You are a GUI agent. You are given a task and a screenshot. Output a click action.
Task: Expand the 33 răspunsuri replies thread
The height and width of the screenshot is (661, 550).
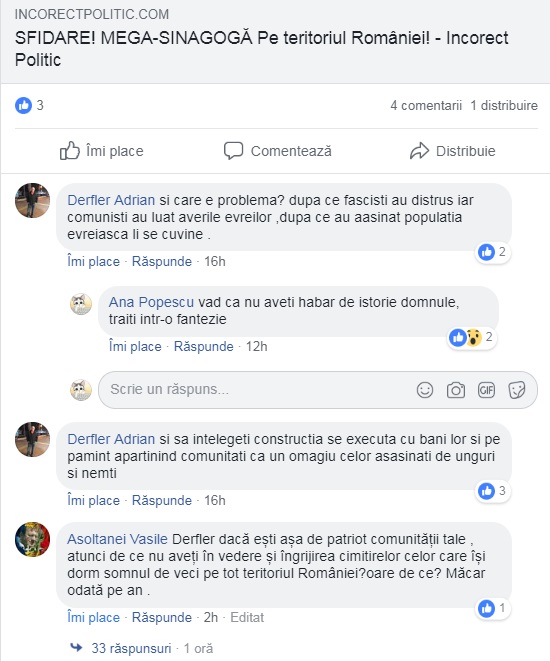[131, 648]
